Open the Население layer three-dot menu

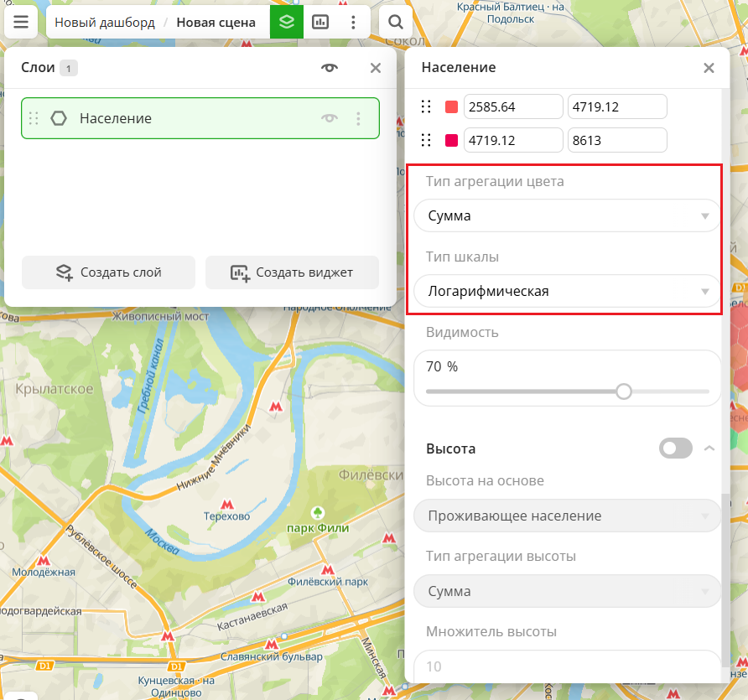tap(358, 119)
